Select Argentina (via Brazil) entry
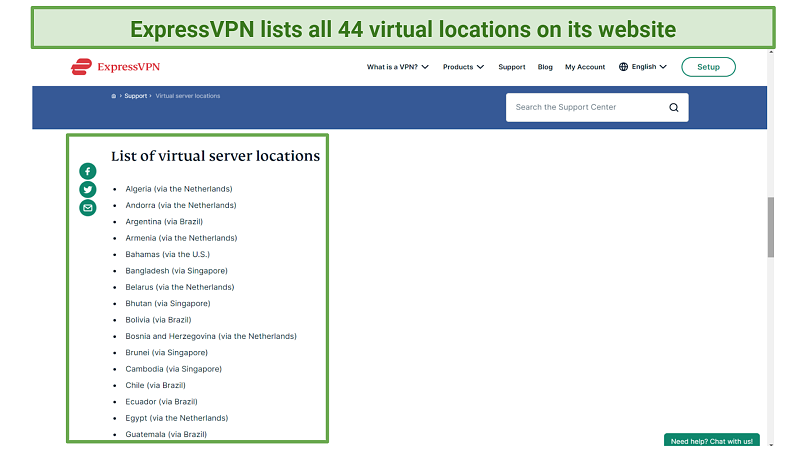 click(x=164, y=222)
